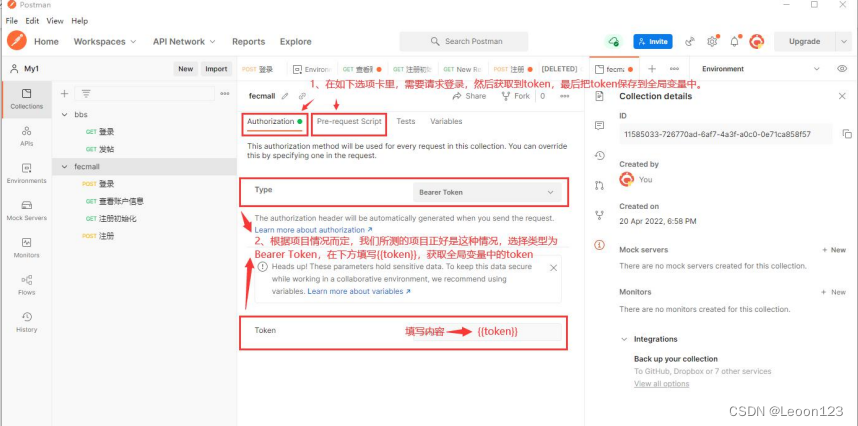Viewport: 858px width, 426px height.
Task: Close the Collection details panel
Action: point(842,96)
